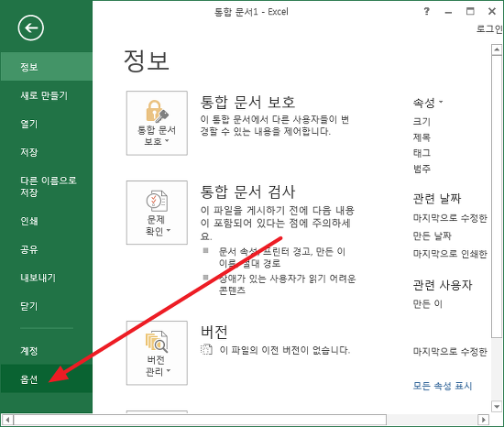The height and width of the screenshot is (427, 504).
Task: Click the 태그 property label
Action: click(422, 153)
